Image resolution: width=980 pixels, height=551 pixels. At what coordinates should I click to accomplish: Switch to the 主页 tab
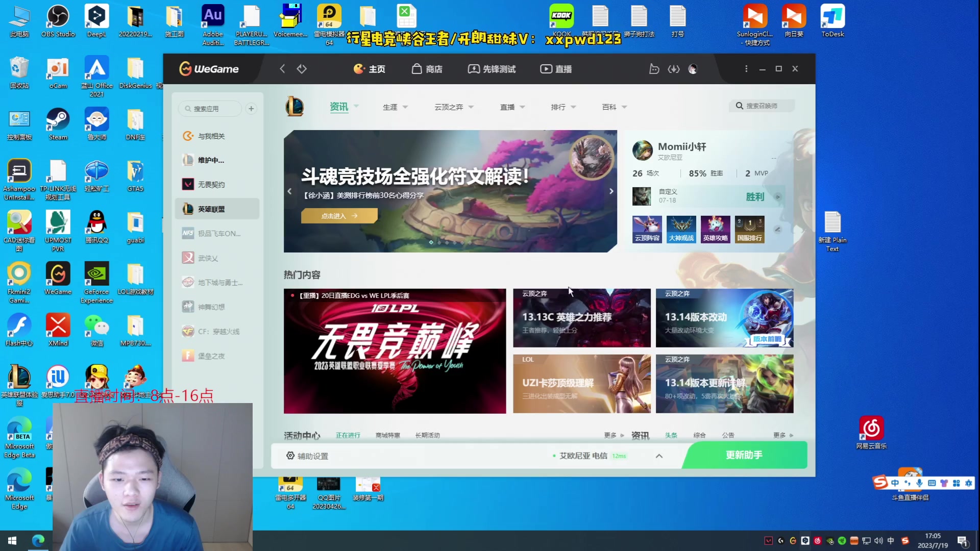pyautogui.click(x=370, y=68)
